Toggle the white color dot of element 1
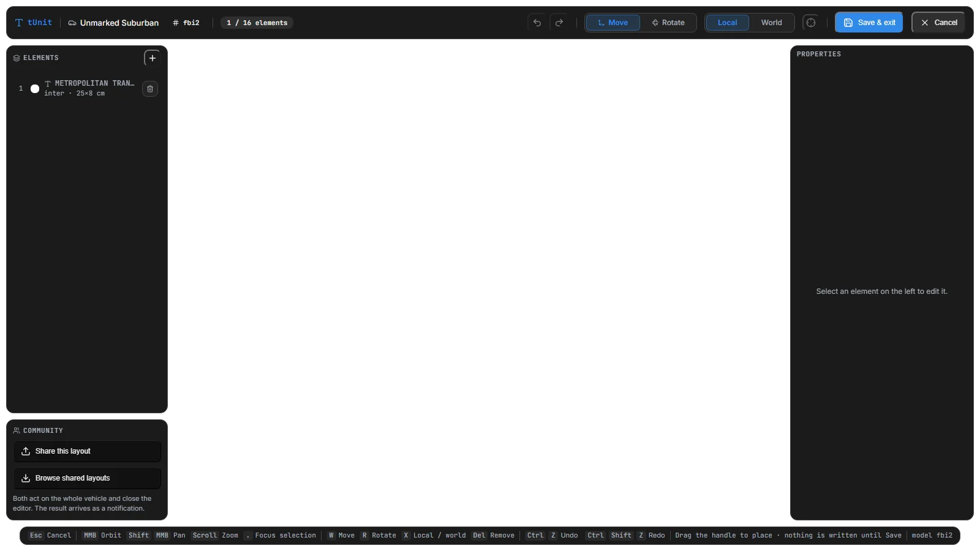The image size is (980, 551). (x=35, y=89)
